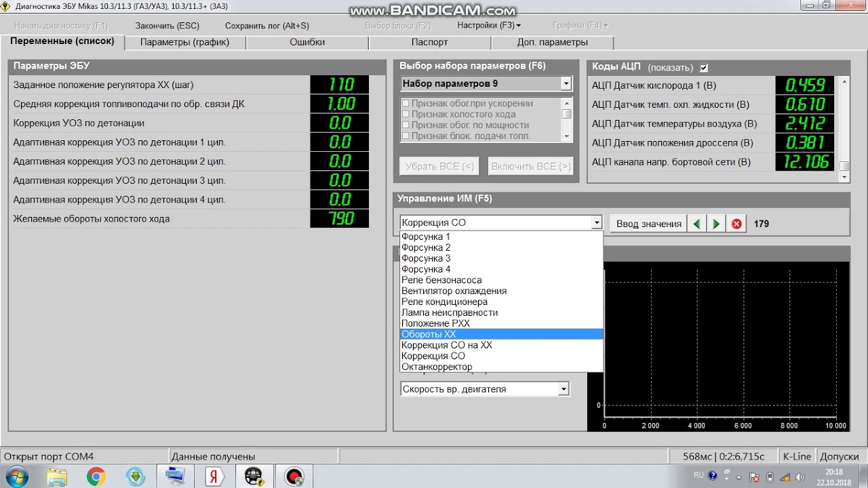This screenshot has width=868, height=488.
Task: Collapse the Коррекция СО combo box arrow
Action: coord(596,222)
